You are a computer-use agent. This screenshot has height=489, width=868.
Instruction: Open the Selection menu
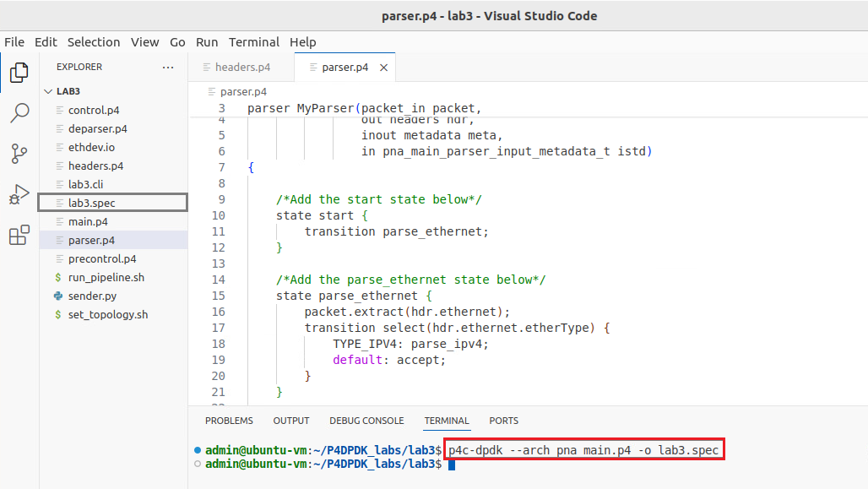(x=94, y=42)
